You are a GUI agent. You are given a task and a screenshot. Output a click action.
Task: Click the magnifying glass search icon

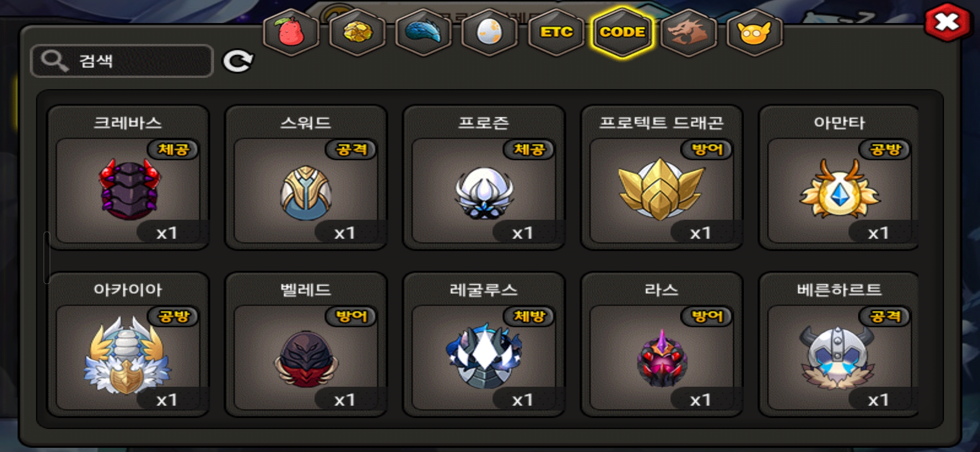[54, 61]
